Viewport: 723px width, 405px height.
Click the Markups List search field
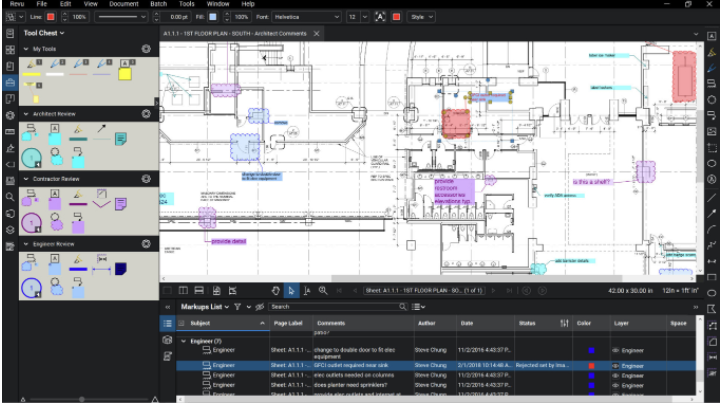click(338, 307)
